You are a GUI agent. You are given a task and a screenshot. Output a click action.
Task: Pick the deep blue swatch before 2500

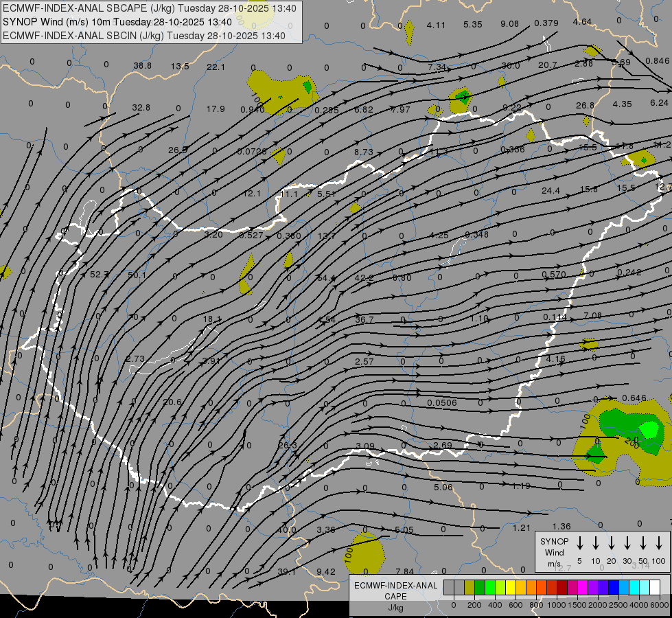point(613,588)
